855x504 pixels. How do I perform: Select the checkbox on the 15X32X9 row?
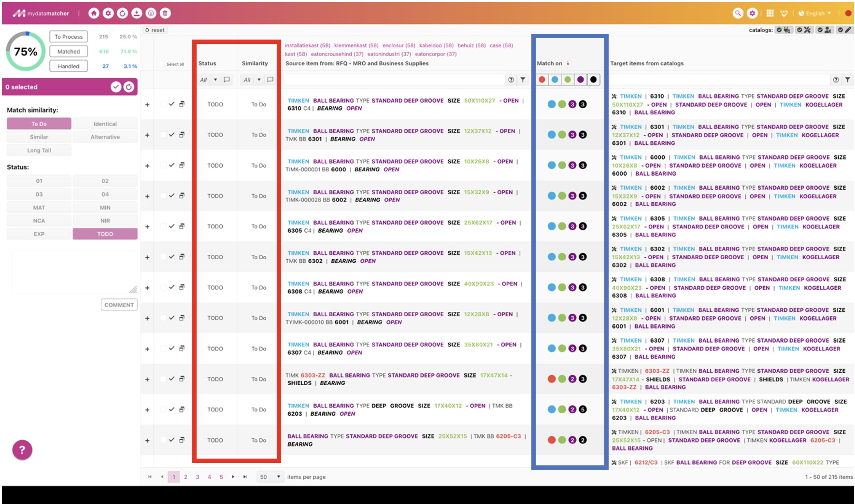[x=163, y=196]
